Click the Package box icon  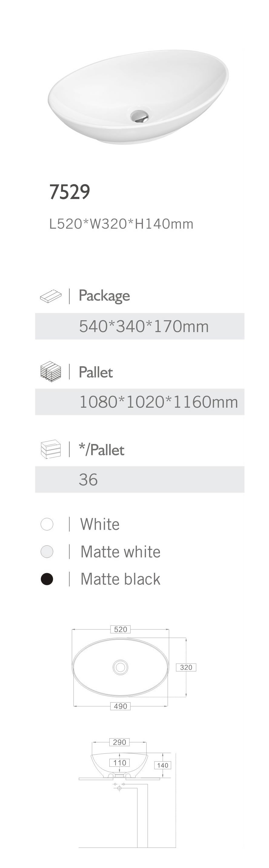click(x=51, y=296)
